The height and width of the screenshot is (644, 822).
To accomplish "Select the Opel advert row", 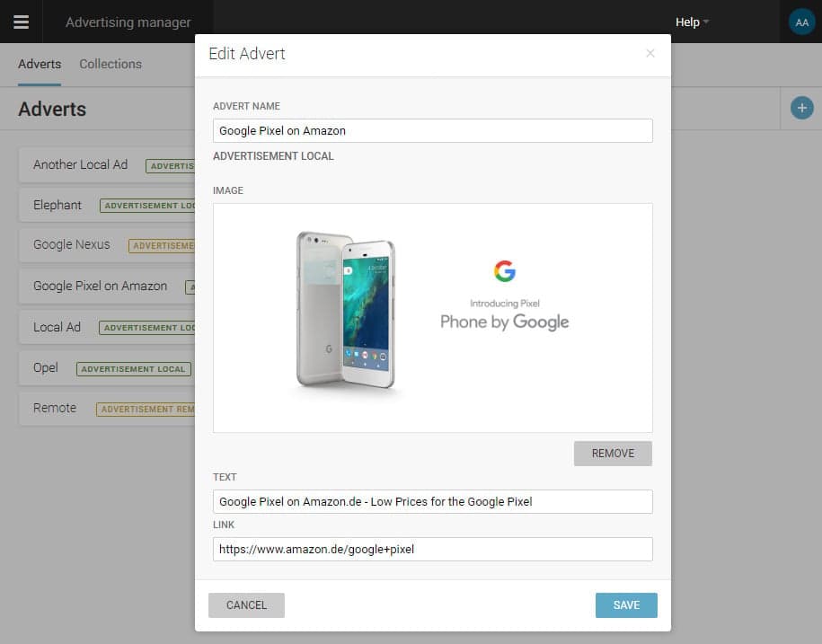I will [x=107, y=368].
